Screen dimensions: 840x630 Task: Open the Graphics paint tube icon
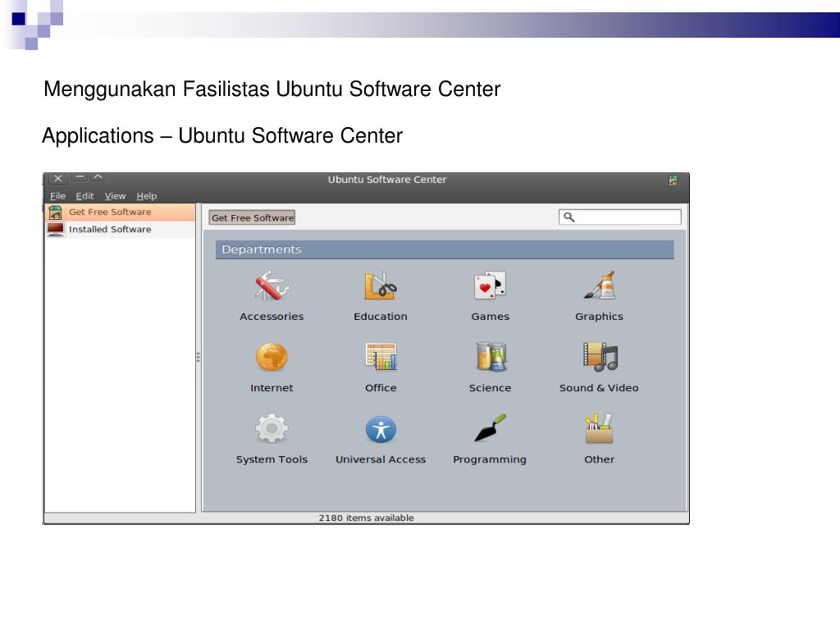coord(600,285)
